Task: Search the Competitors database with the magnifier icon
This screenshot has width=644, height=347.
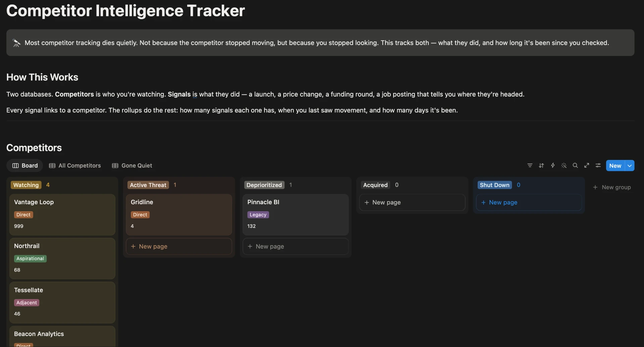Action: point(575,166)
